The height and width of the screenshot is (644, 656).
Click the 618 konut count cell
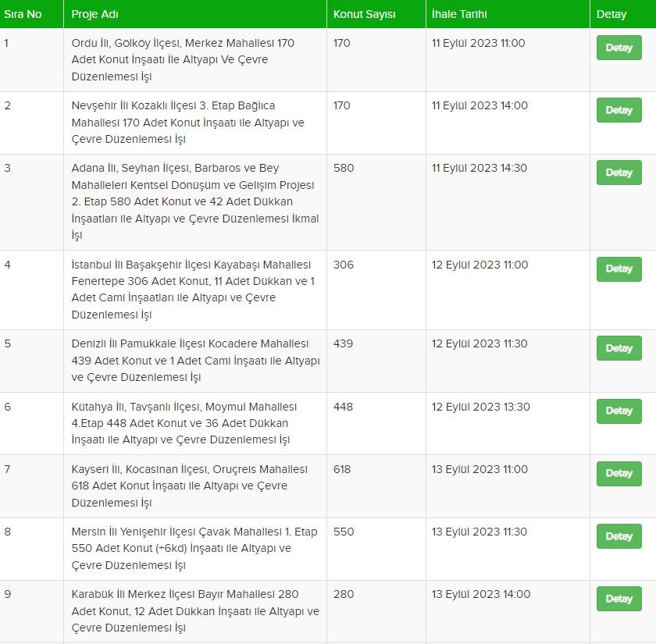(342, 469)
